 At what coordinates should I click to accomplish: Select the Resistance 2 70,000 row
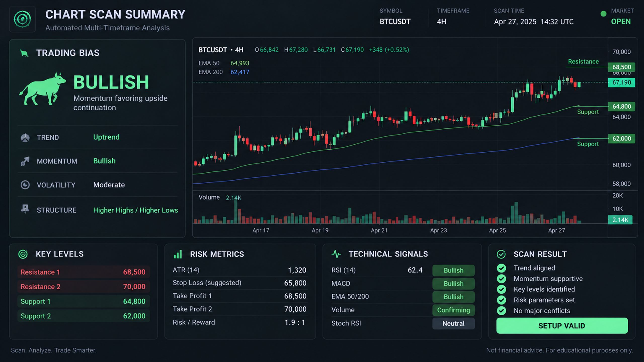84,287
